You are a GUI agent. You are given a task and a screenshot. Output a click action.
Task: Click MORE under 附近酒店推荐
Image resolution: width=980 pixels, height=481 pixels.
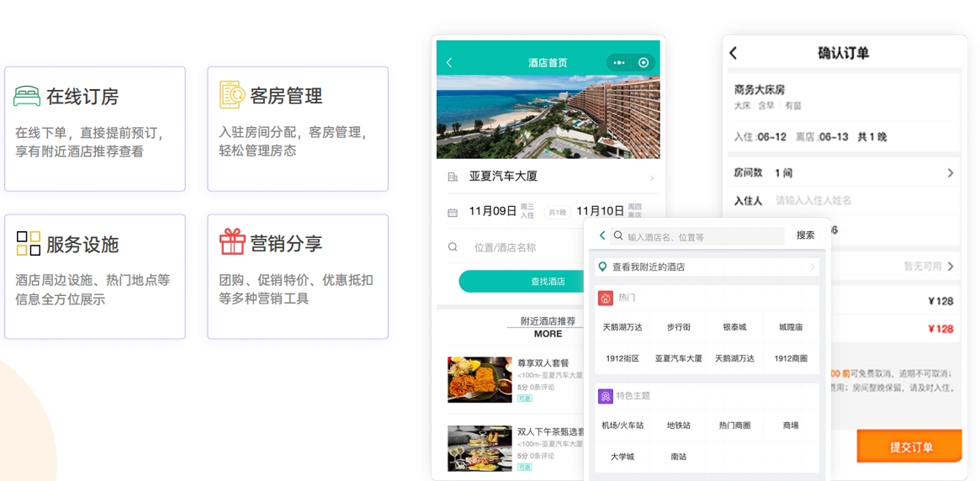pyautogui.click(x=548, y=334)
